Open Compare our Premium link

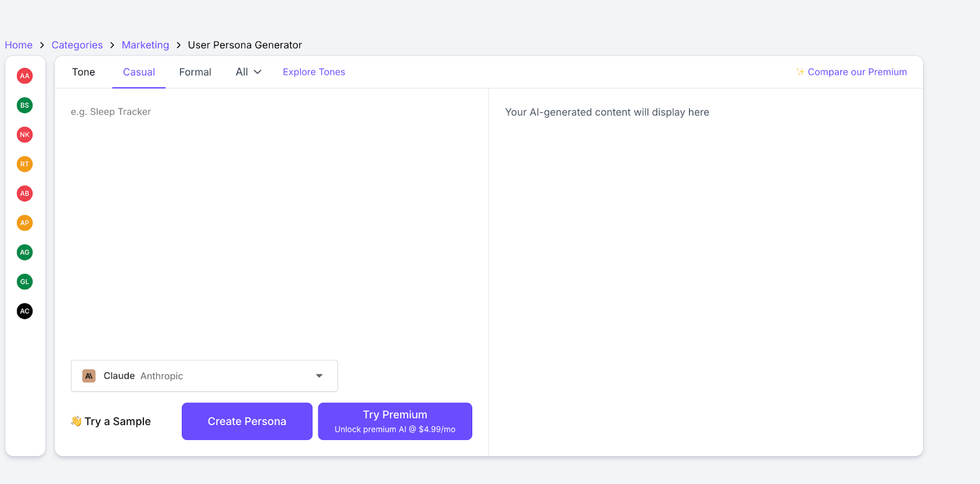click(x=851, y=72)
